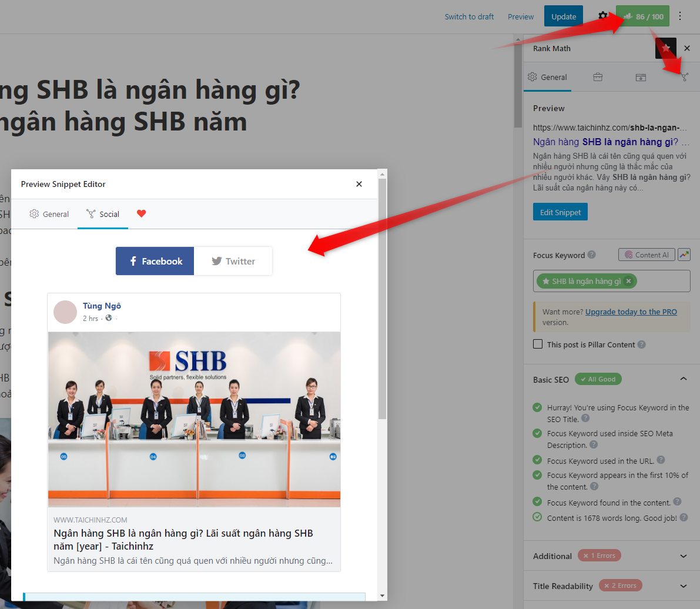Click the WWW.TAICHINHZ.COM domain text
This screenshot has width=700, height=609.
pos(90,520)
